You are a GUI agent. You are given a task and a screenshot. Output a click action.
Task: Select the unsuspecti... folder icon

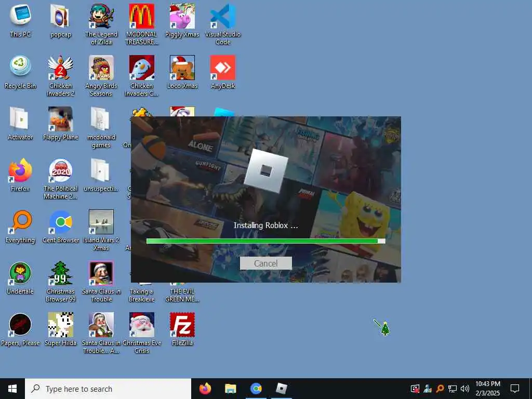tap(101, 175)
